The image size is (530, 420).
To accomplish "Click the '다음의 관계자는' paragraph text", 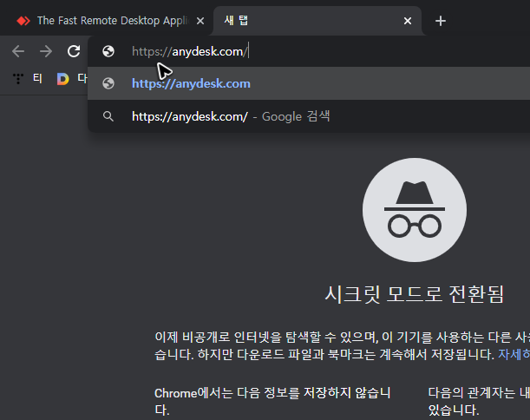I will coord(479,402).
